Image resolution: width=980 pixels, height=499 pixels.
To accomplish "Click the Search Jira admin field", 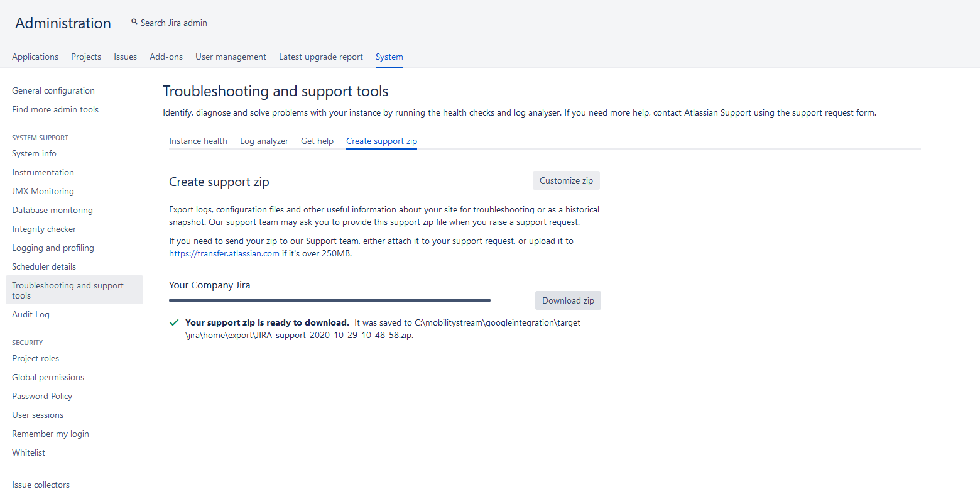I will pyautogui.click(x=174, y=23).
